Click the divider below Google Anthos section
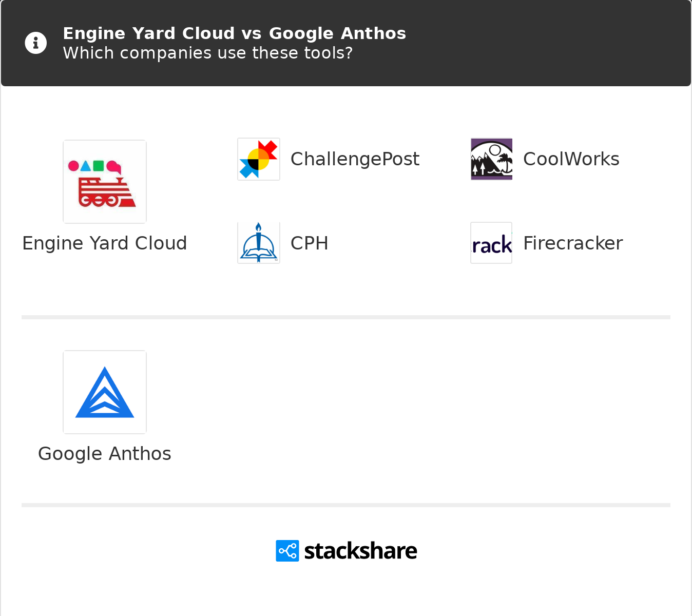Viewport: 692px width, 616px height. [346, 505]
